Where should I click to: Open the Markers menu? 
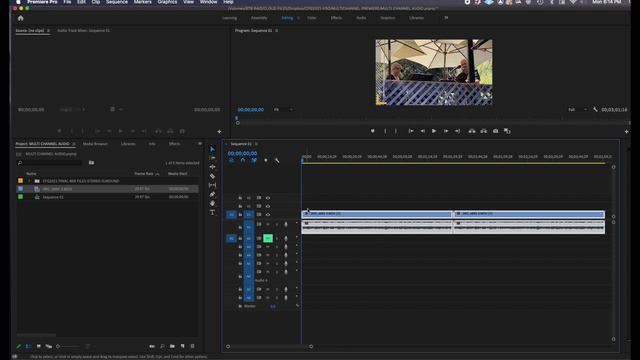click(142, 2)
